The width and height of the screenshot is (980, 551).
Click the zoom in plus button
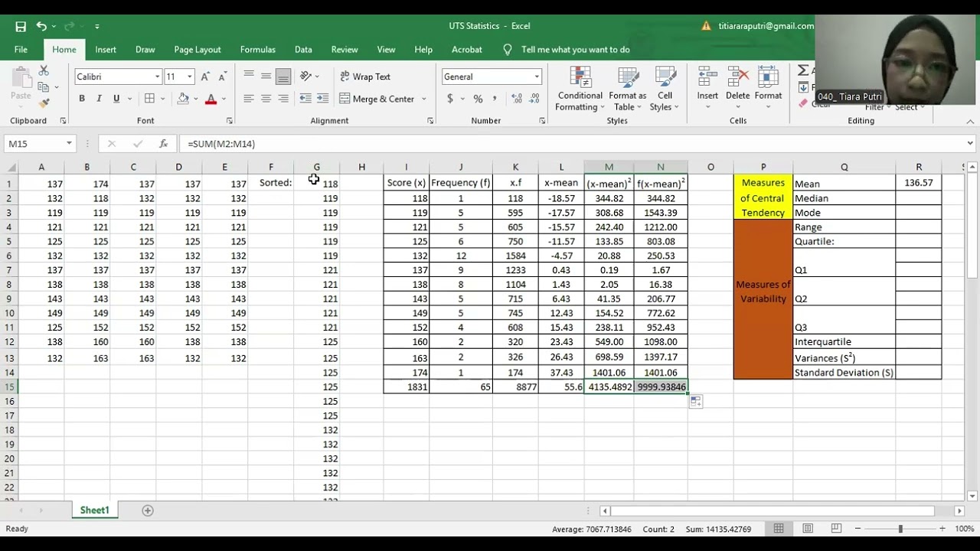click(x=944, y=529)
